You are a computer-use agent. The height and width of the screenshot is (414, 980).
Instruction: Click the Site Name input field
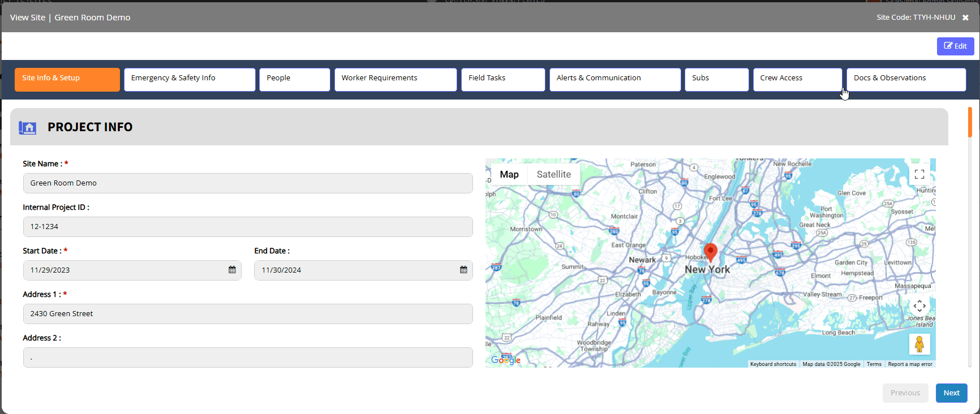[248, 183]
